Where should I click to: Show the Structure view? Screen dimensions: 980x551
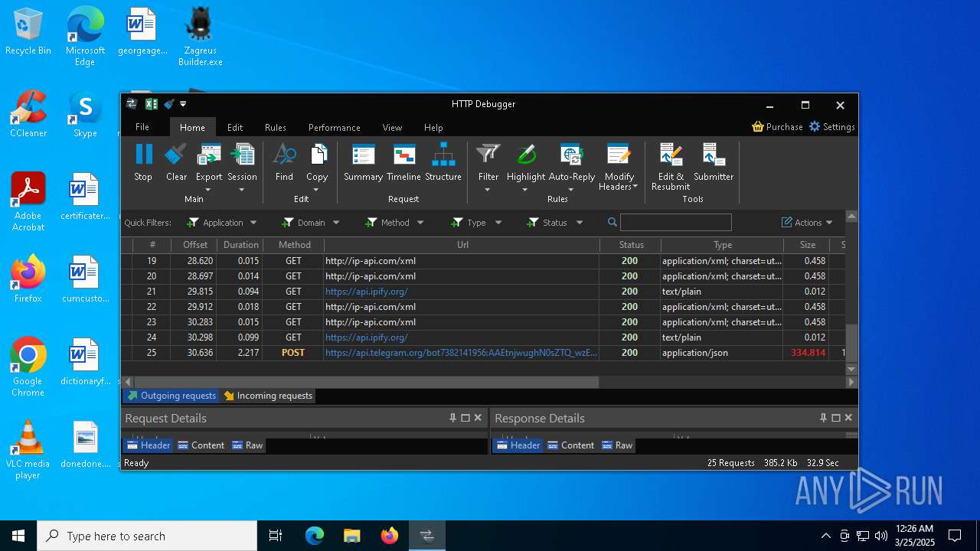[x=443, y=162]
